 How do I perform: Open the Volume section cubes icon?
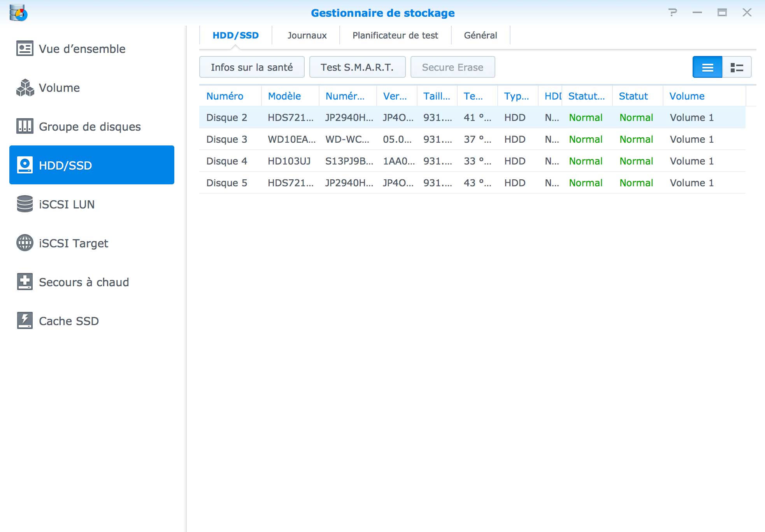(25, 87)
